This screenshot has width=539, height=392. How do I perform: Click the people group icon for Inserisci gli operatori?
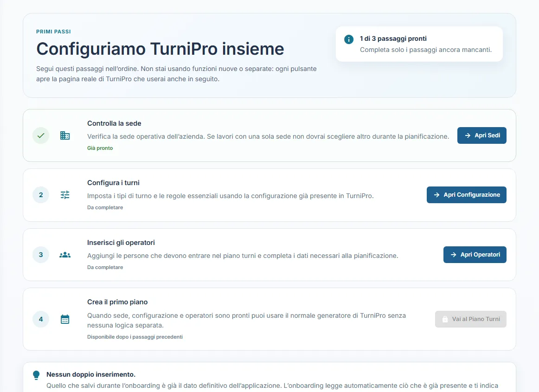point(65,255)
